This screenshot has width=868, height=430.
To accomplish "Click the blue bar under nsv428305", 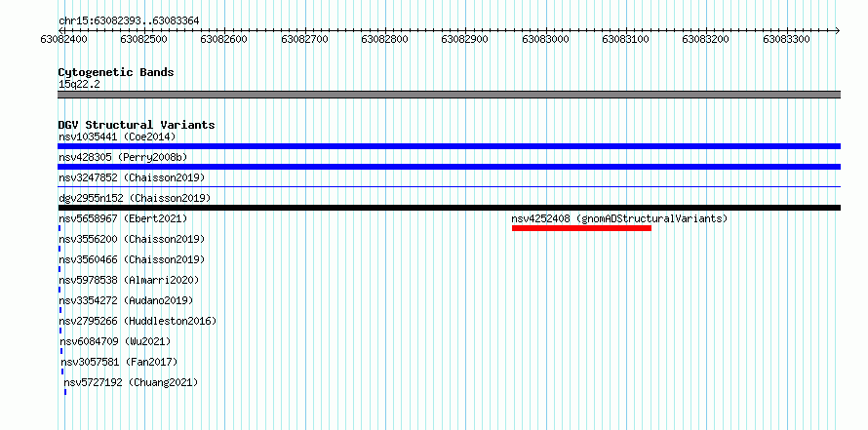I will [449, 167].
